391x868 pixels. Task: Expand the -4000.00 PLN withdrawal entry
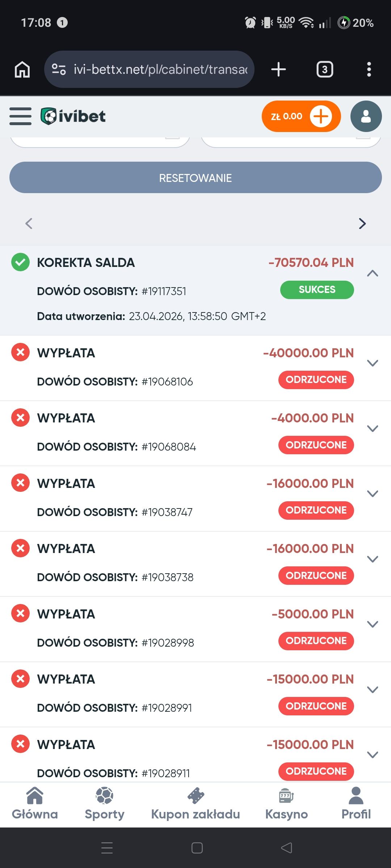click(373, 429)
